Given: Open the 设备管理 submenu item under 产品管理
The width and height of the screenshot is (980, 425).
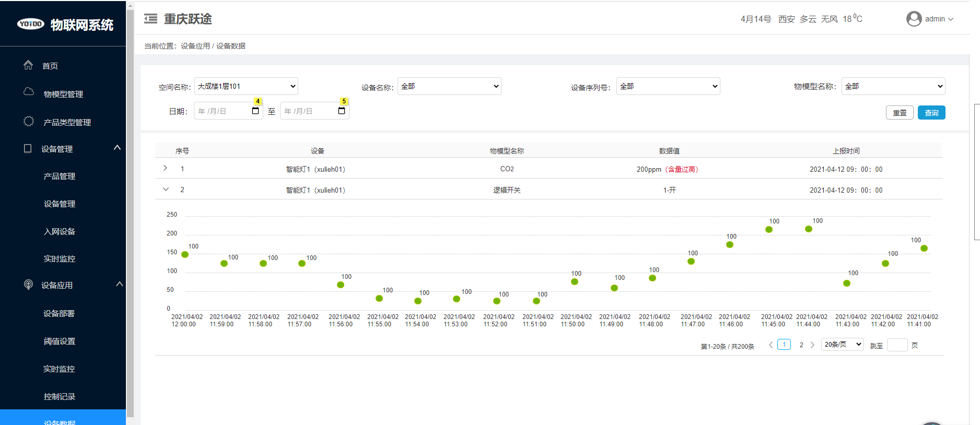Looking at the screenshot, I should pos(59,204).
